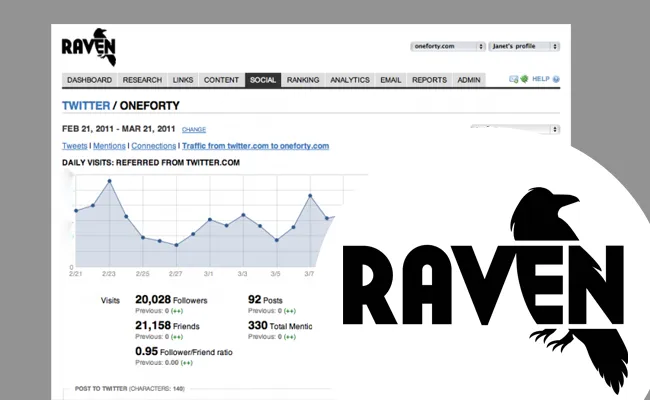
Task: Open the Mentions link
Action: [x=109, y=146]
